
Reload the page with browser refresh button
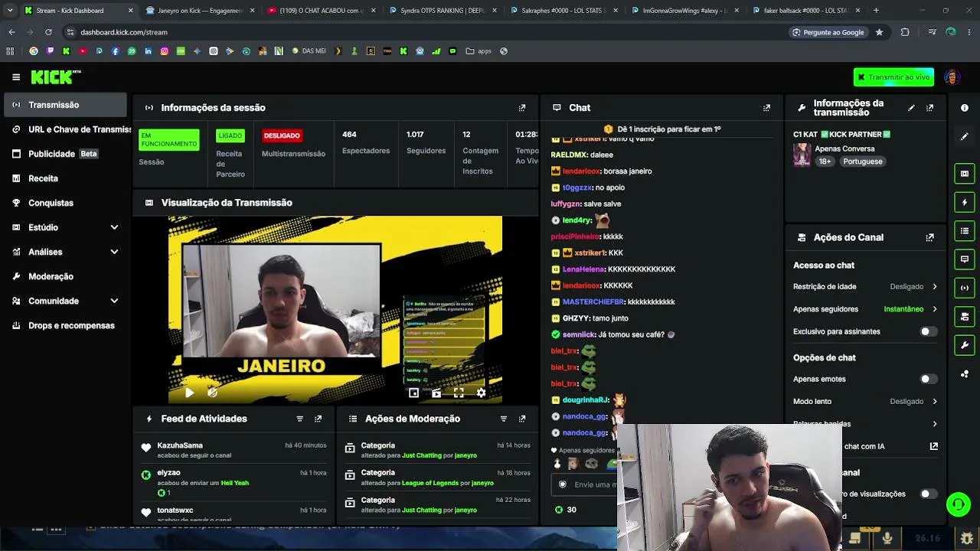coord(48,32)
